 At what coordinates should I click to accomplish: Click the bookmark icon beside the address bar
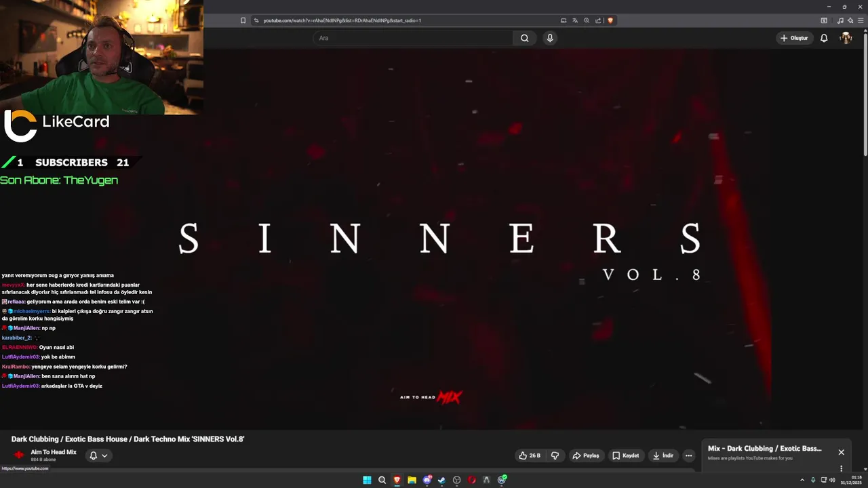tap(243, 20)
